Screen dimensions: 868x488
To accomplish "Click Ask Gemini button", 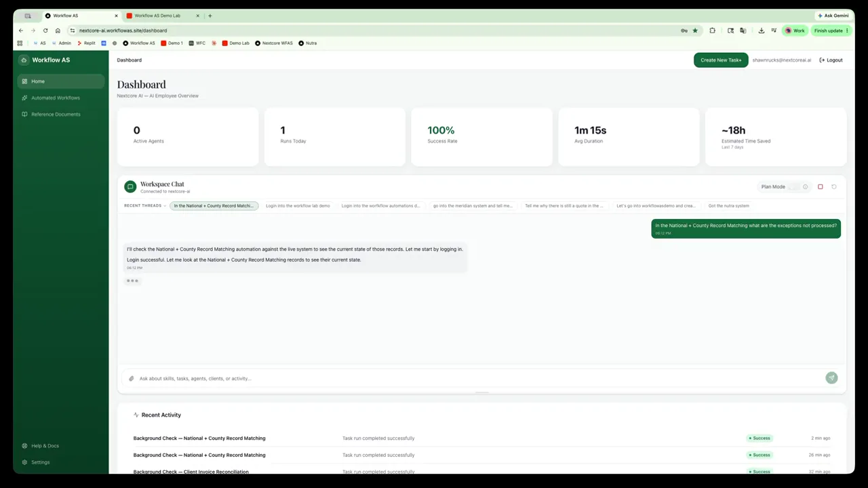I will click(834, 16).
